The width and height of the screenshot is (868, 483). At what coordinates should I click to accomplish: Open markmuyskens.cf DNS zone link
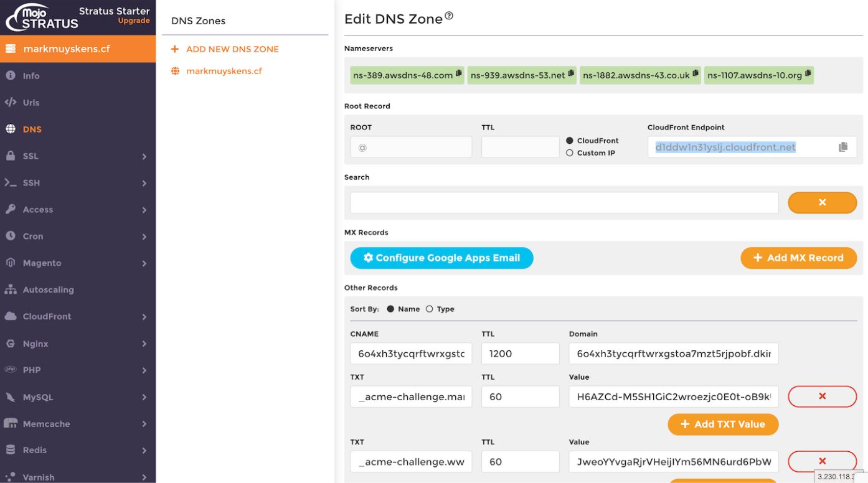tap(224, 71)
